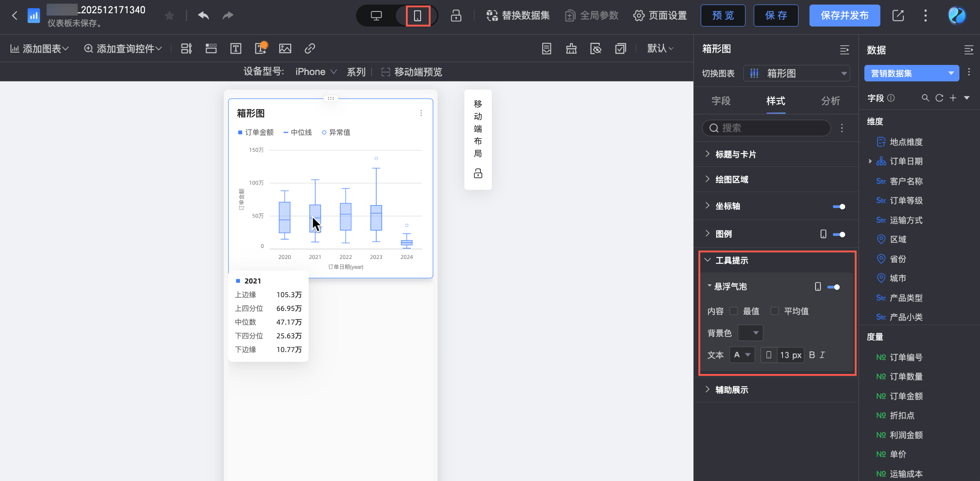
Task: Click the 预览 button
Action: [723, 16]
